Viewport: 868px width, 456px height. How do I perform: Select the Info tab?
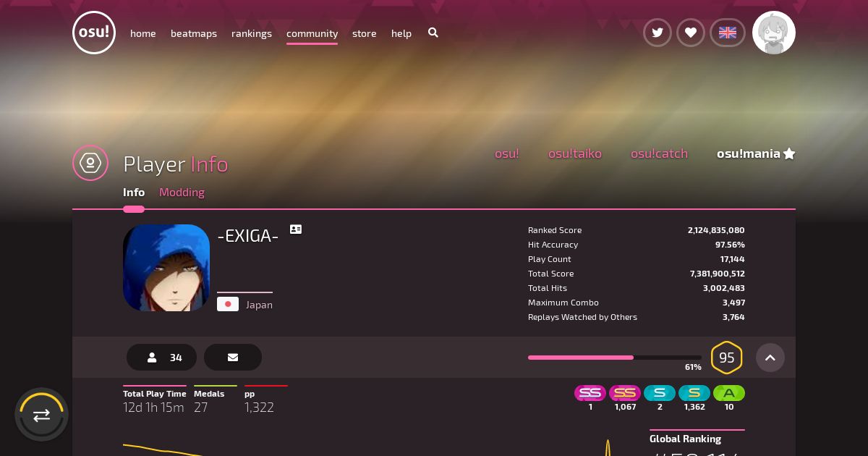pos(134,192)
